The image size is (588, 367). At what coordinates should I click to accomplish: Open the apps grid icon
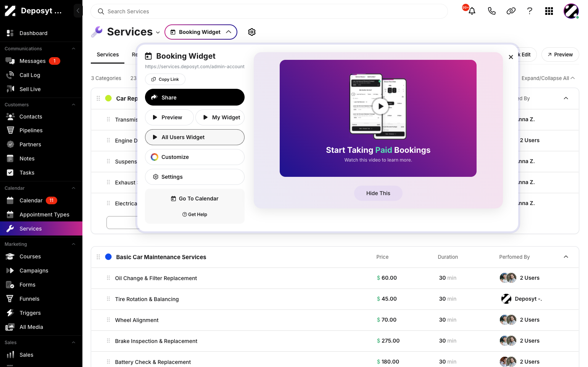[549, 11]
